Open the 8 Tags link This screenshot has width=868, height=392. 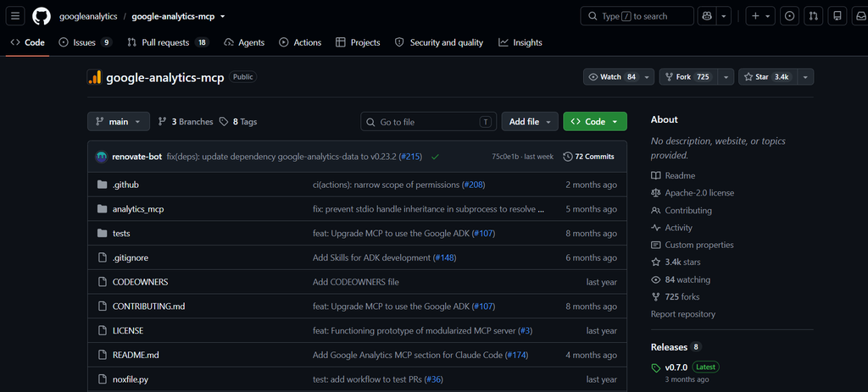click(238, 122)
